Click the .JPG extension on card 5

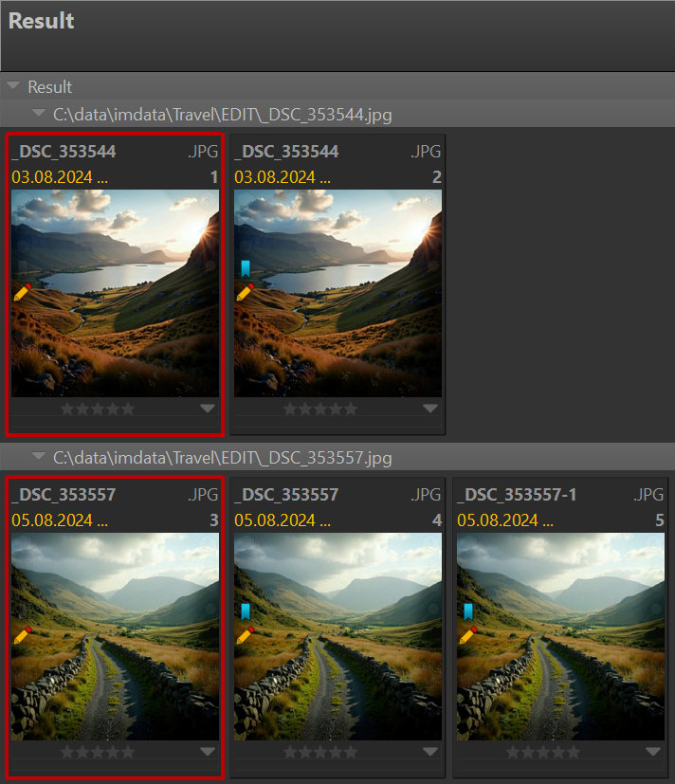(x=648, y=495)
